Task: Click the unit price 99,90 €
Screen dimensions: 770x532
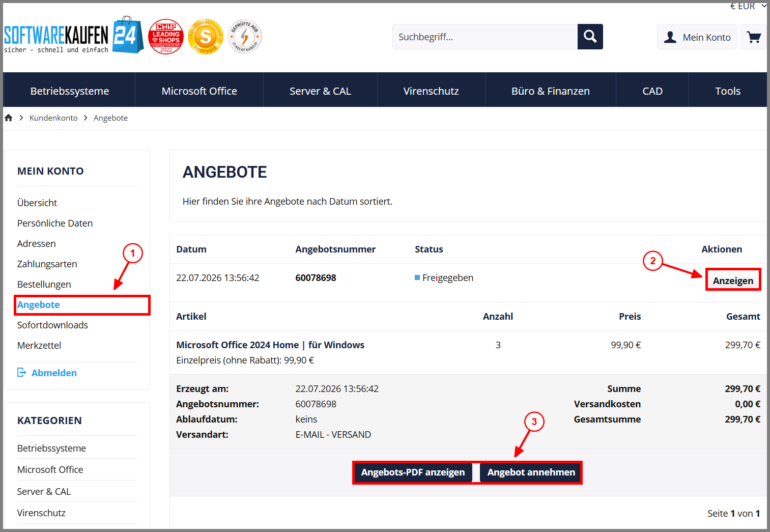Action: tap(626, 345)
